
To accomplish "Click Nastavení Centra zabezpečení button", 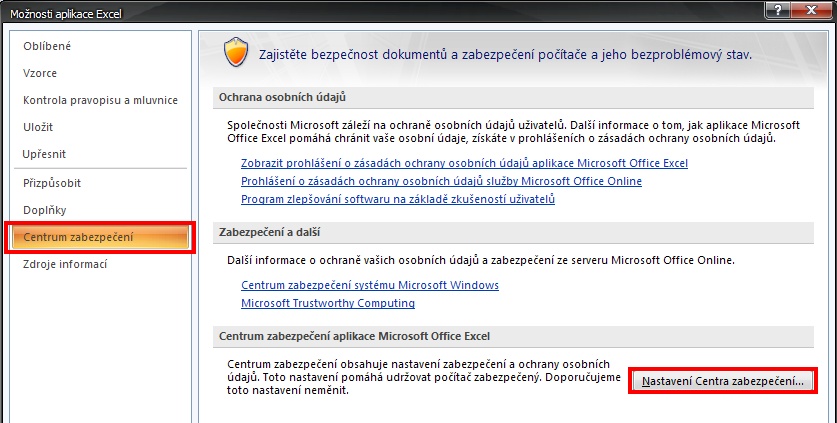I will 723,381.
